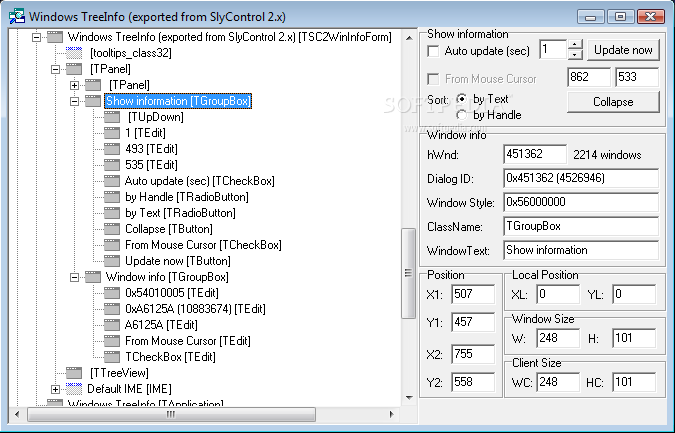Click icon beside From Mouse Cursor [TCheckBox]

112,245
